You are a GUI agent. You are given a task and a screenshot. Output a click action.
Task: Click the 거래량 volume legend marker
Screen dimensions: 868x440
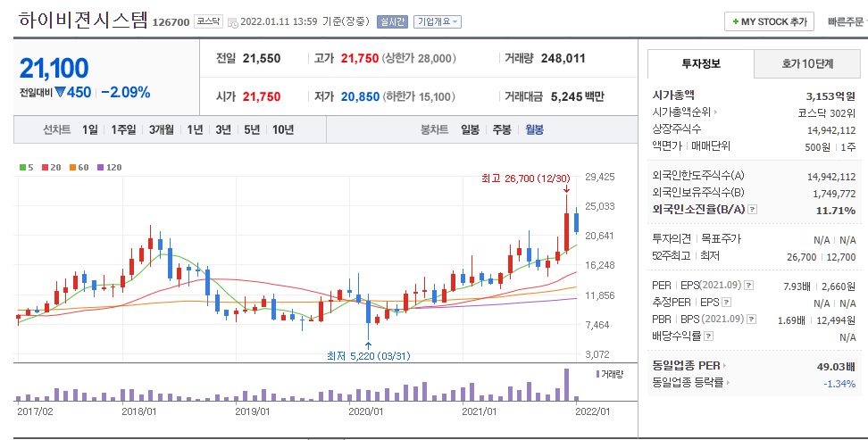[x=597, y=374]
